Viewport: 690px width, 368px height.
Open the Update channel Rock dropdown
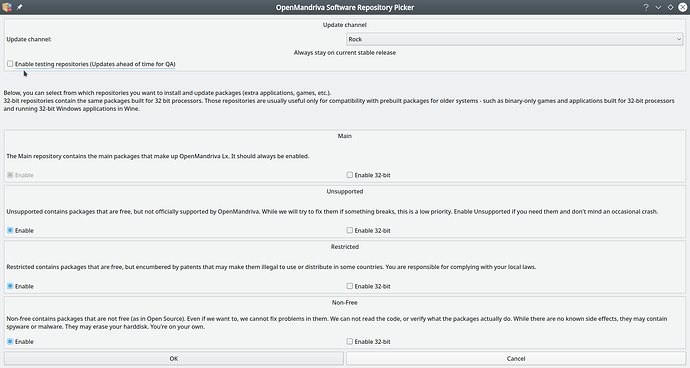click(515, 39)
